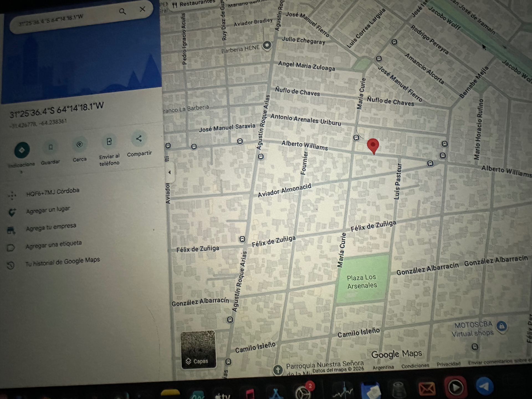Image resolution: width=532 pixels, height=399 pixels.
Task: Click the Julio Echegaray street label
Action: (x=303, y=40)
